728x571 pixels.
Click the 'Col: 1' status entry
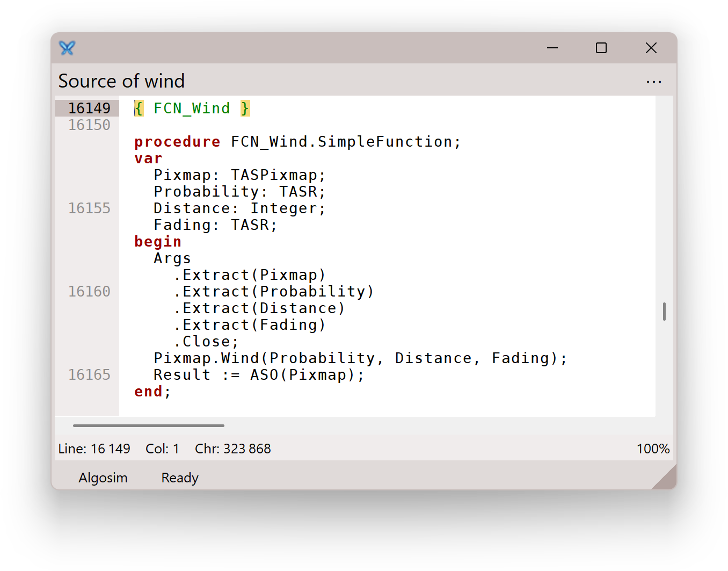[x=162, y=449]
